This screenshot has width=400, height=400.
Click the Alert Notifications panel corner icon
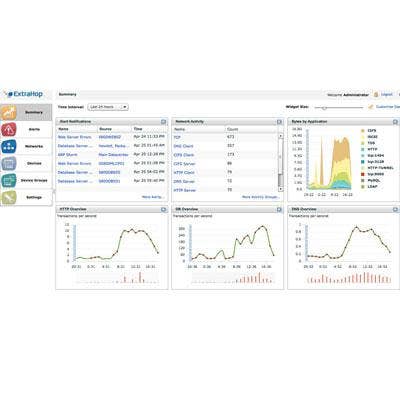pos(163,122)
